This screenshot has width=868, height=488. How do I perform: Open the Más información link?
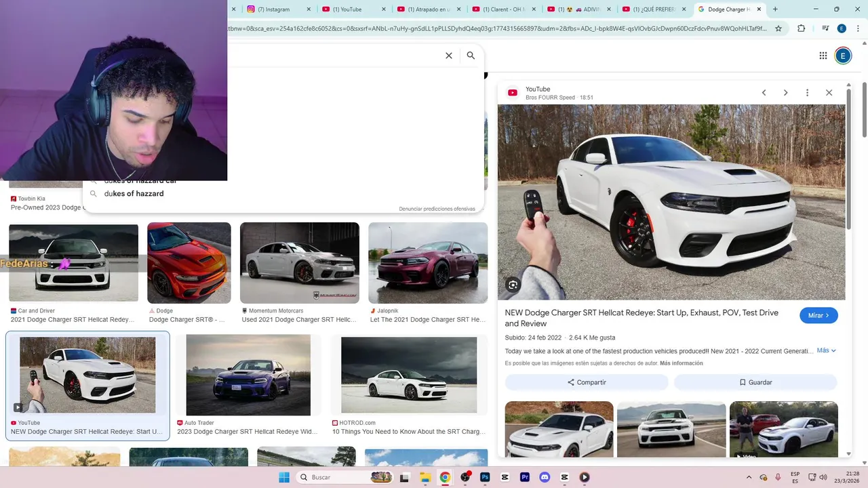coord(681,363)
